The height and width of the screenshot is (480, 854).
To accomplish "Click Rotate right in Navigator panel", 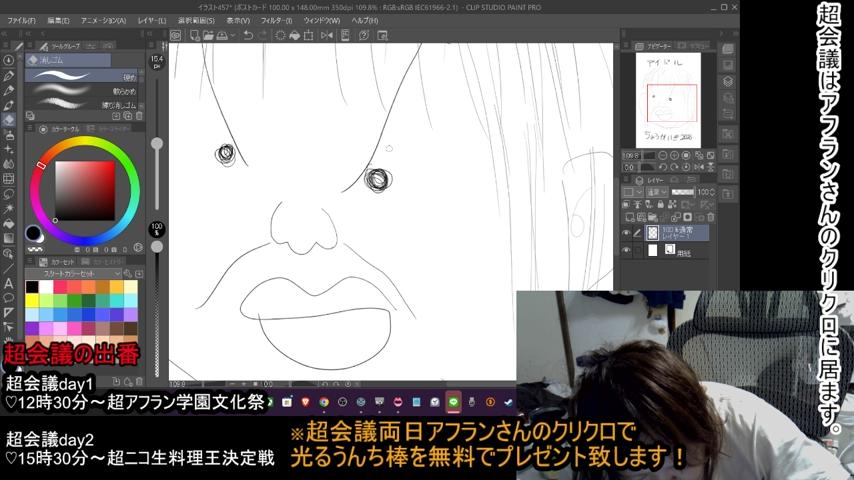I will tap(674, 167).
